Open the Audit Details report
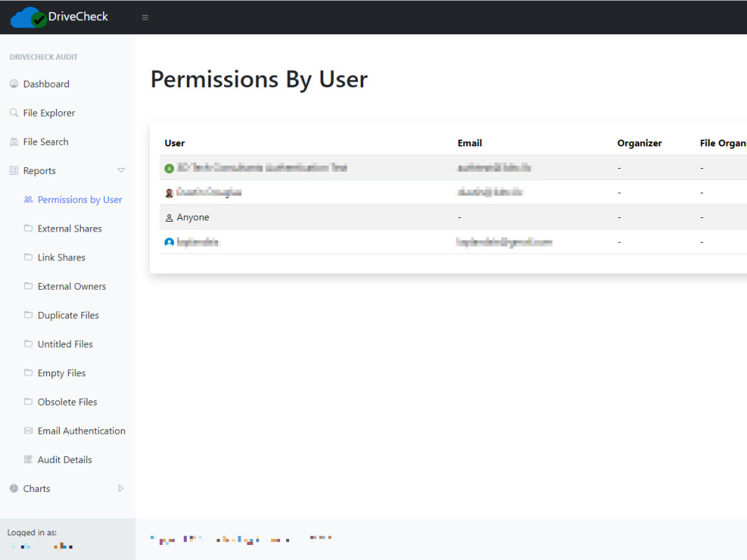 pos(65,459)
